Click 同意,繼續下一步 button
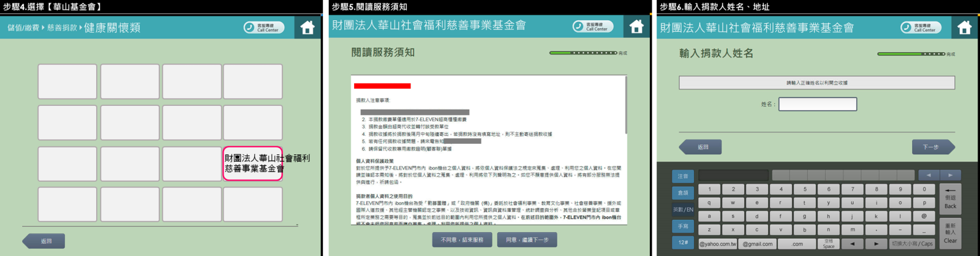 [527, 240]
